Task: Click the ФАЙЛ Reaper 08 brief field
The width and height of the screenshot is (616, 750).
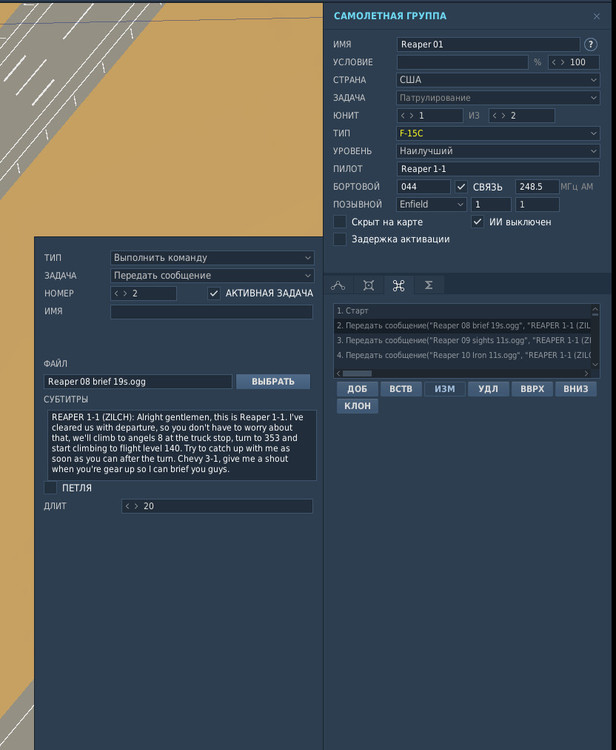Action: pyautogui.click(x=138, y=382)
